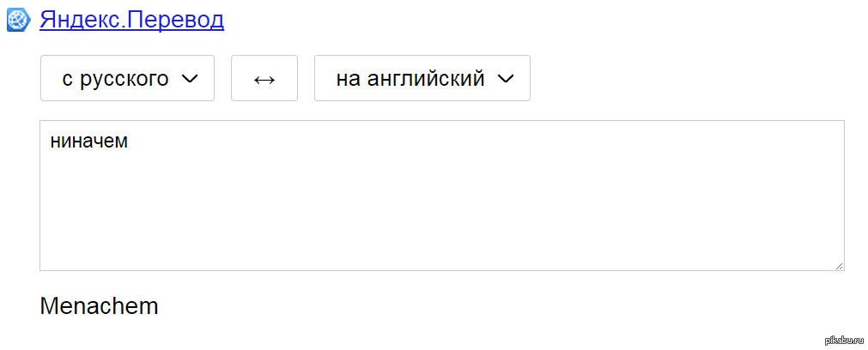868x350 pixels.
Task: Grab the text area resize handle
Action: pos(839,265)
